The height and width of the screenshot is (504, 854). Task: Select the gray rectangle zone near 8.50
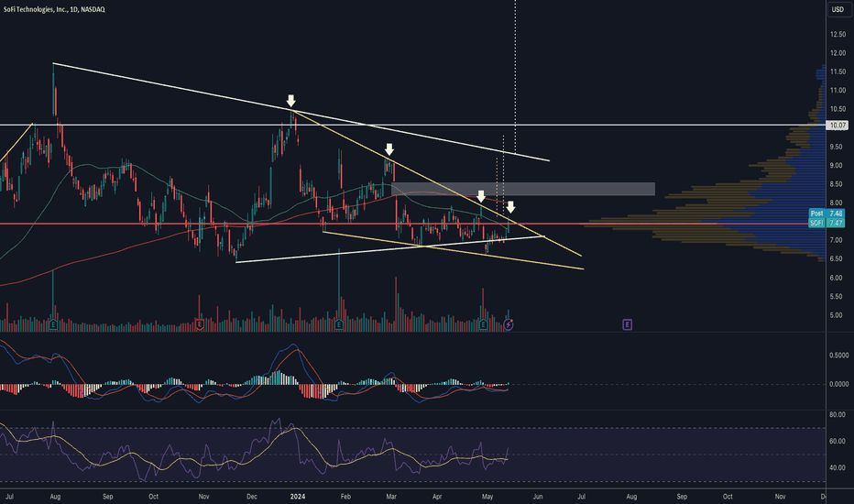coord(523,189)
